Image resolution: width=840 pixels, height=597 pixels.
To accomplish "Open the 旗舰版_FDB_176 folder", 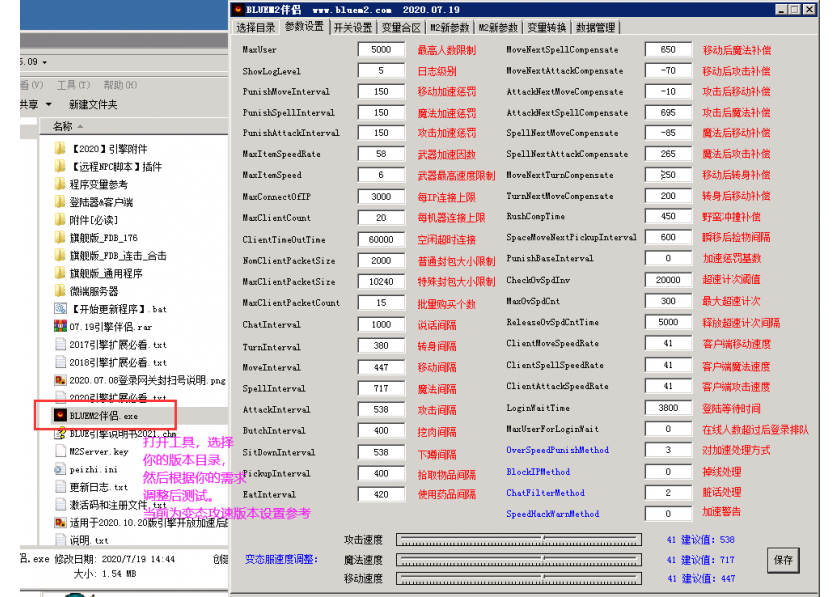I will pos(103,237).
